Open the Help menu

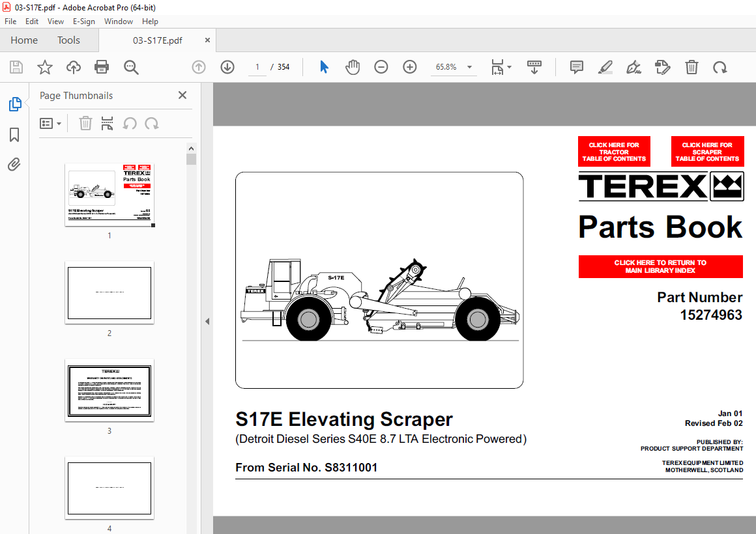pos(150,21)
